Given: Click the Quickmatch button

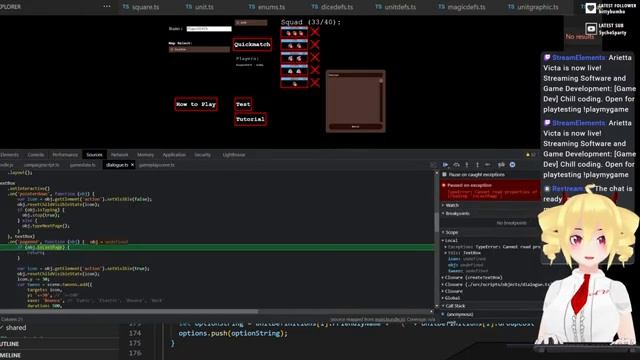Looking at the screenshot, I should point(252,44).
